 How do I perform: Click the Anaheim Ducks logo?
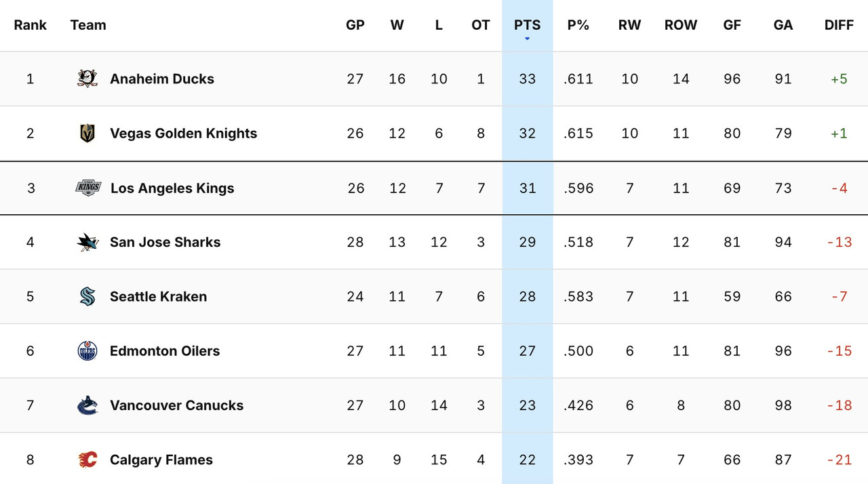tap(87, 79)
